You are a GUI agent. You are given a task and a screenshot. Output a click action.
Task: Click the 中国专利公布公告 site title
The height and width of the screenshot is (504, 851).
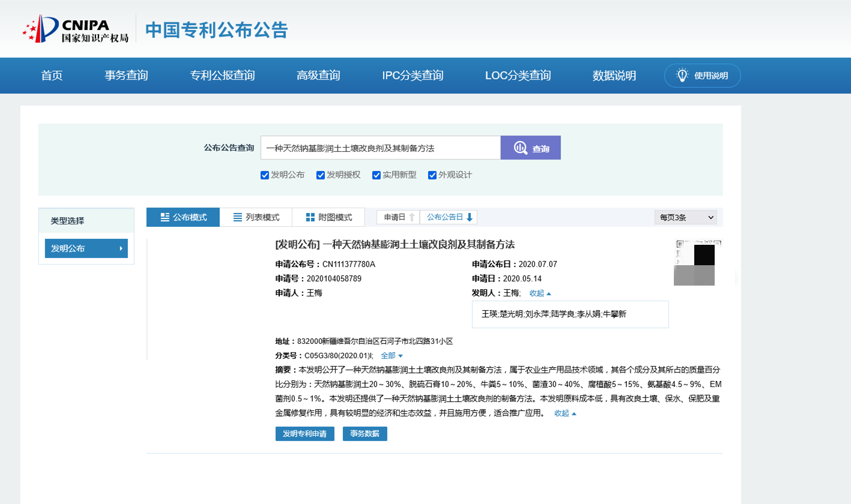tap(217, 29)
